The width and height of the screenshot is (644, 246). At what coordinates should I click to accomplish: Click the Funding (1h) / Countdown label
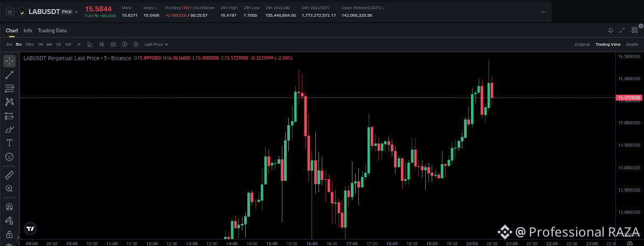(190, 8)
